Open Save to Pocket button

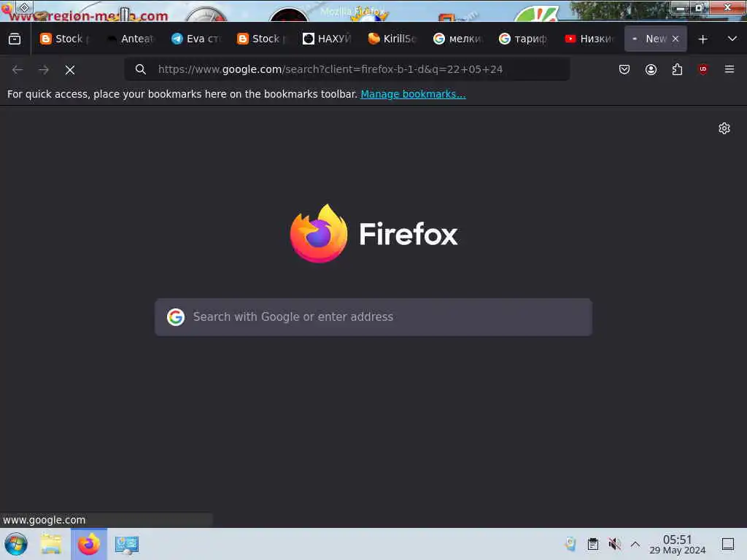coord(624,69)
